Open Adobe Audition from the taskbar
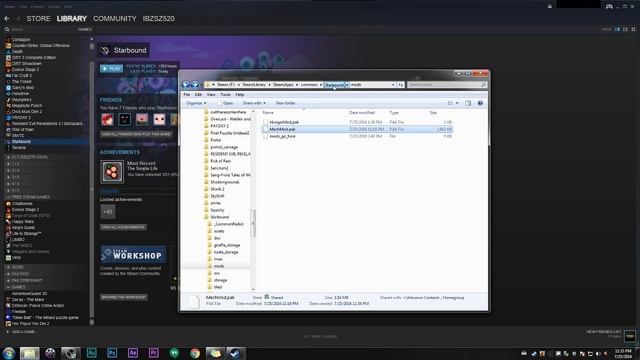 pyautogui.click(x=91, y=353)
